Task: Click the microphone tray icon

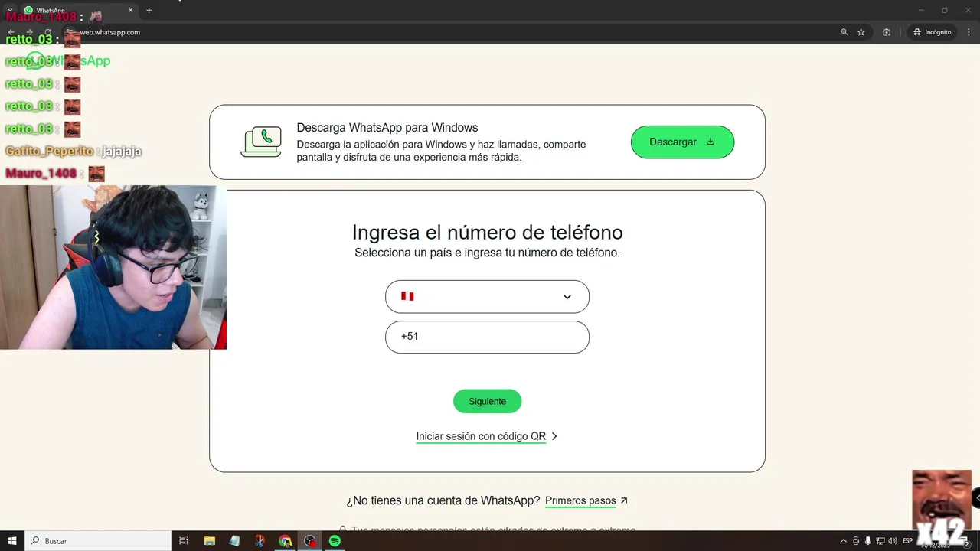Action: click(x=868, y=541)
